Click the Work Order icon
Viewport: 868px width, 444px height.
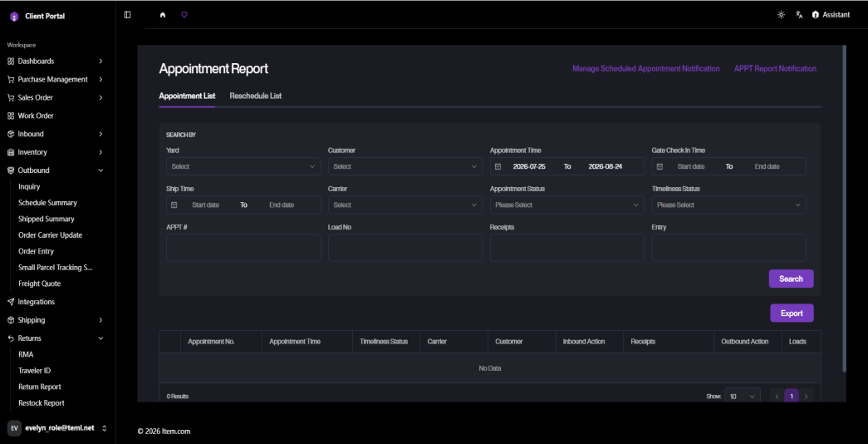coord(11,116)
